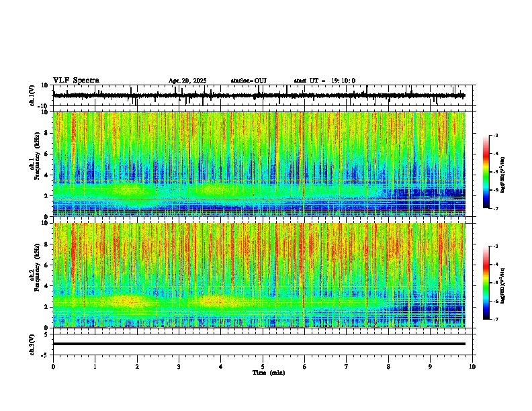Click time axis tick label '3'

coord(179,367)
